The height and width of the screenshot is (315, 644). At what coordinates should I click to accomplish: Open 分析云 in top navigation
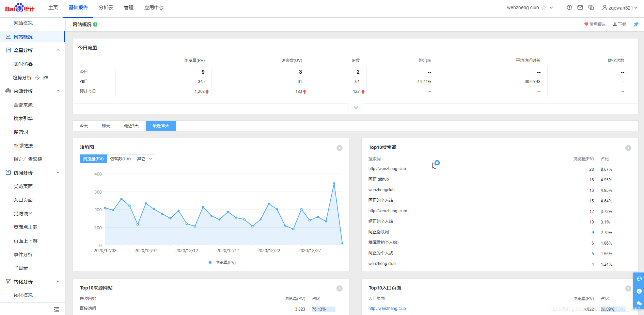(x=106, y=7)
